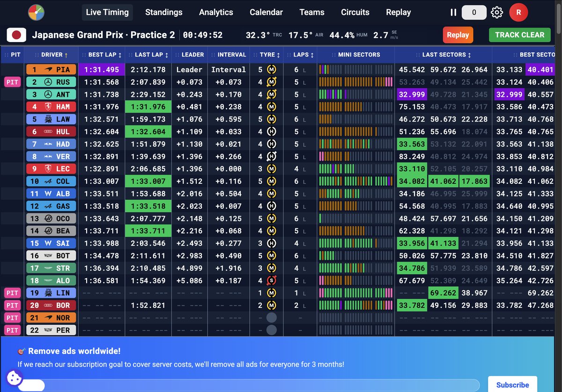
Task: Click the subscription goal progress bar
Action: coord(249,385)
